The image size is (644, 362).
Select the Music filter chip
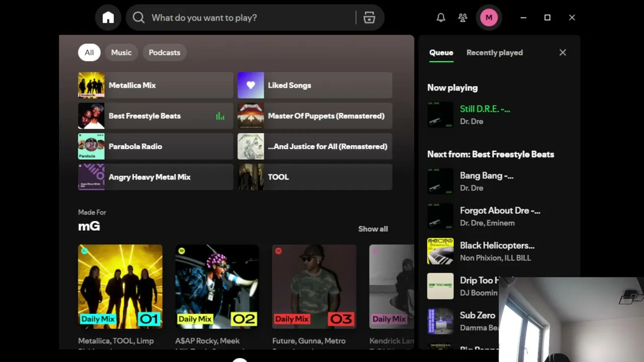(x=121, y=52)
